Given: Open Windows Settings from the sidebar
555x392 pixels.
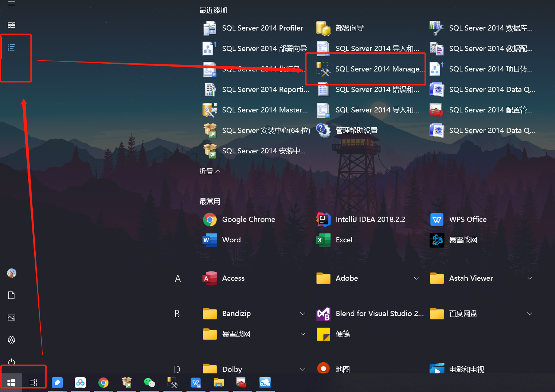Looking at the screenshot, I should click(x=11, y=340).
